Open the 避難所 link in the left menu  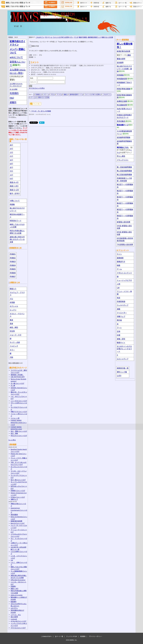point(13,102)
